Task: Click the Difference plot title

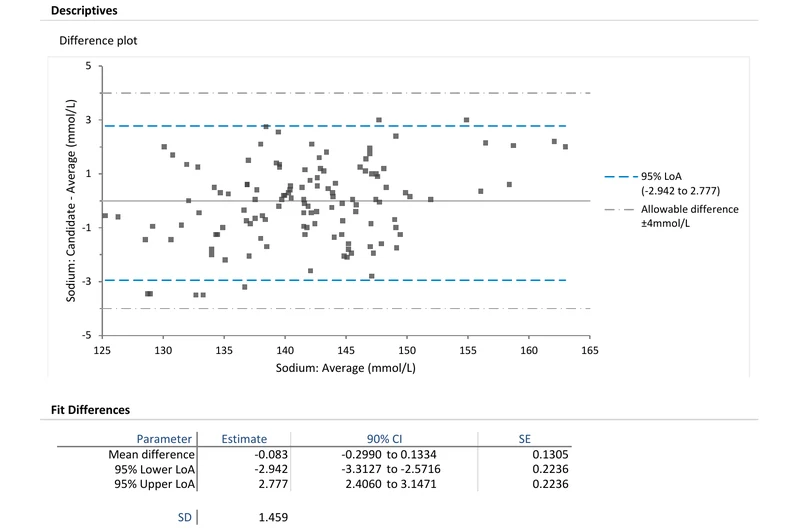Action: pyautogui.click(x=98, y=41)
